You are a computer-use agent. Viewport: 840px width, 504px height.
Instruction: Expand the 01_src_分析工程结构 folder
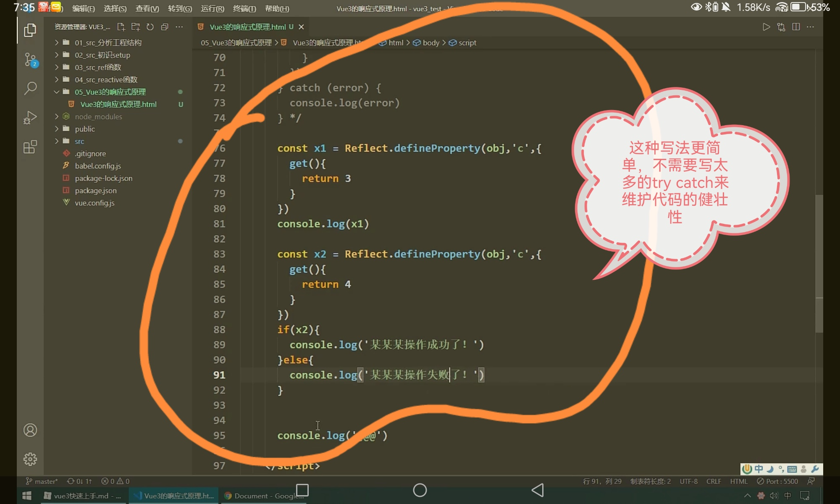pyautogui.click(x=108, y=42)
